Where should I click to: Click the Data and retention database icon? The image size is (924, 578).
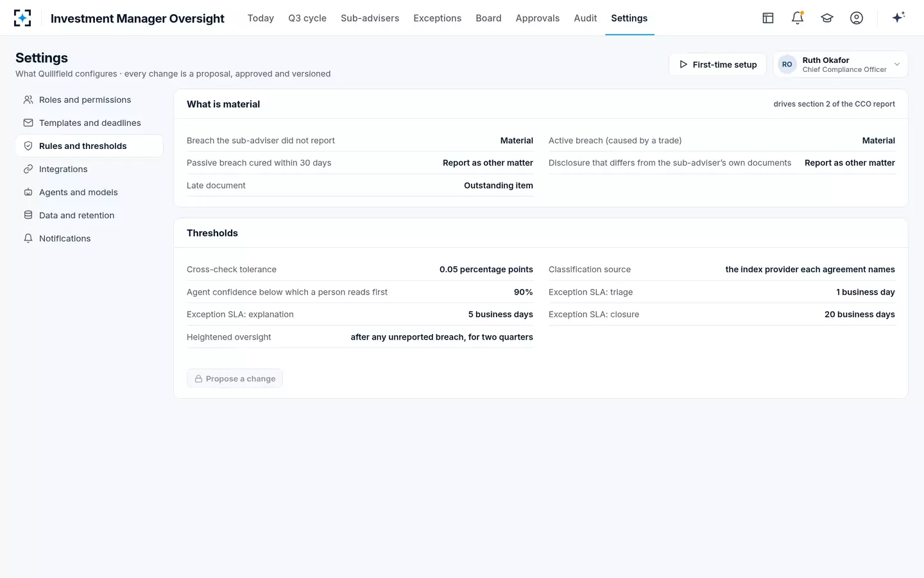28,215
